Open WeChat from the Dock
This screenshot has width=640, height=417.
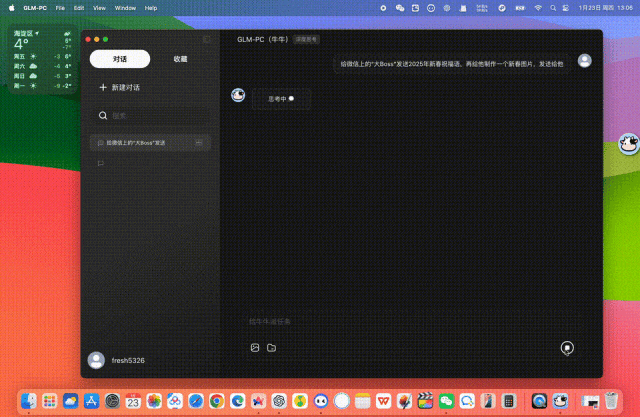tap(447, 400)
